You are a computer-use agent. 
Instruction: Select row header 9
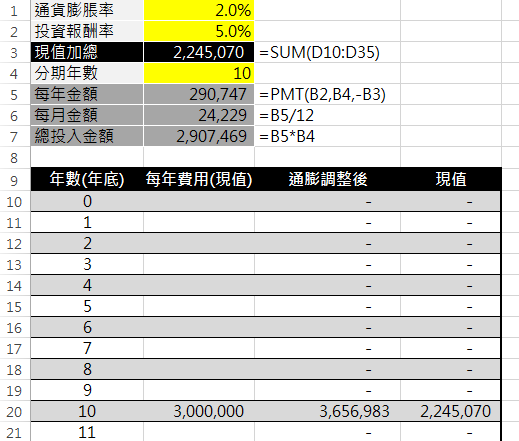(14, 180)
